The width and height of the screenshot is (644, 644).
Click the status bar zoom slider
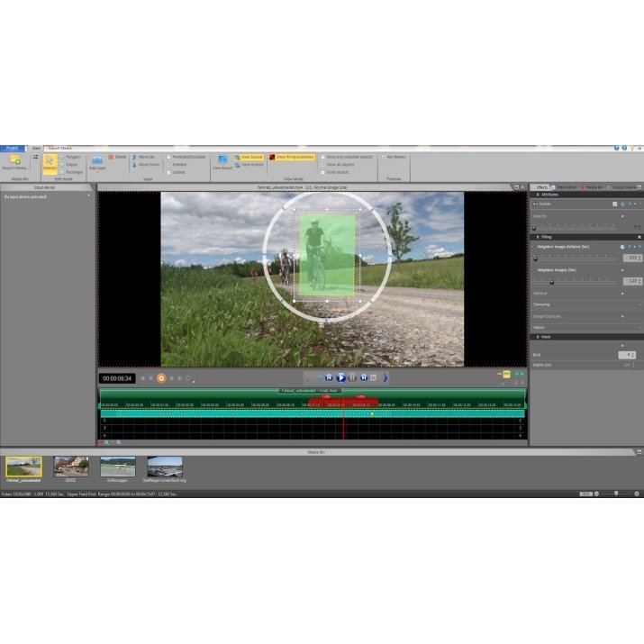[x=616, y=494]
